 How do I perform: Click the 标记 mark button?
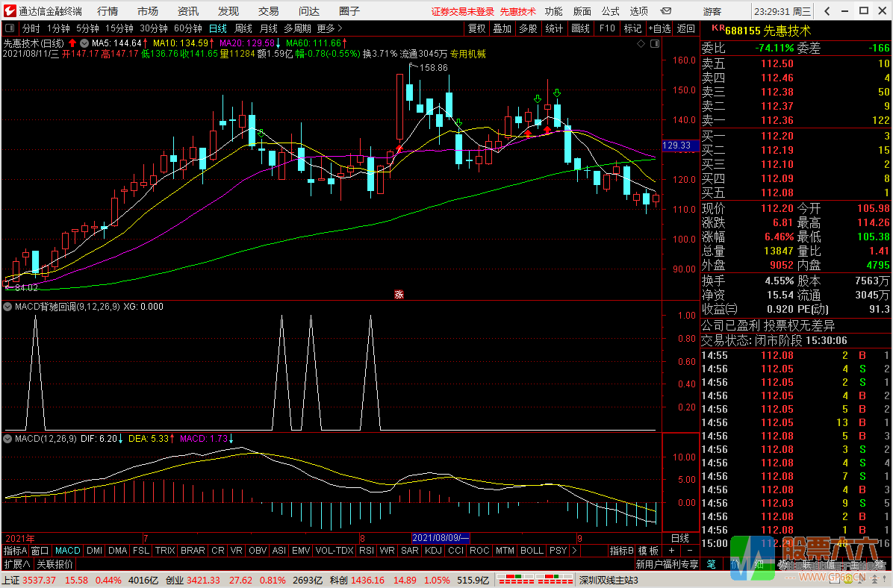[632, 28]
